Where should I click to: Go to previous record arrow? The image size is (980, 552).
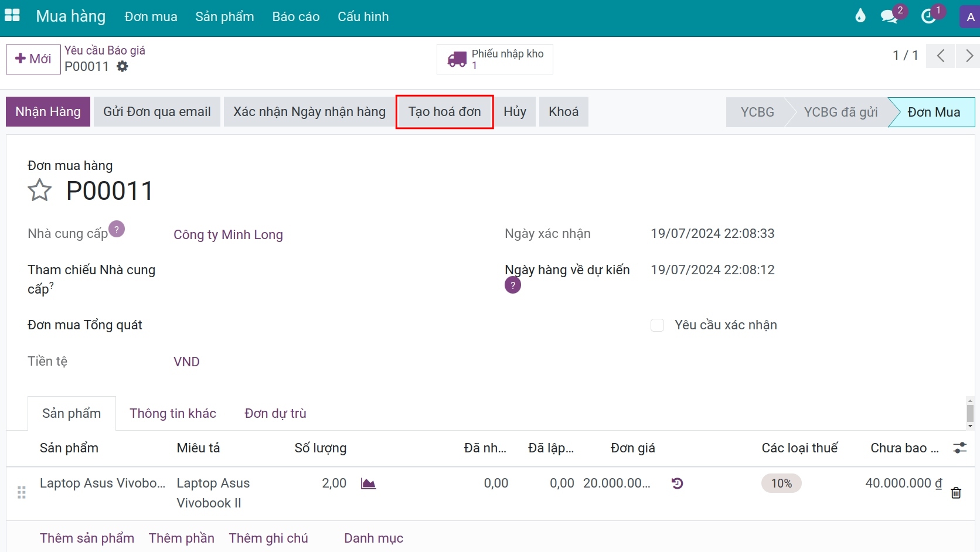click(941, 56)
